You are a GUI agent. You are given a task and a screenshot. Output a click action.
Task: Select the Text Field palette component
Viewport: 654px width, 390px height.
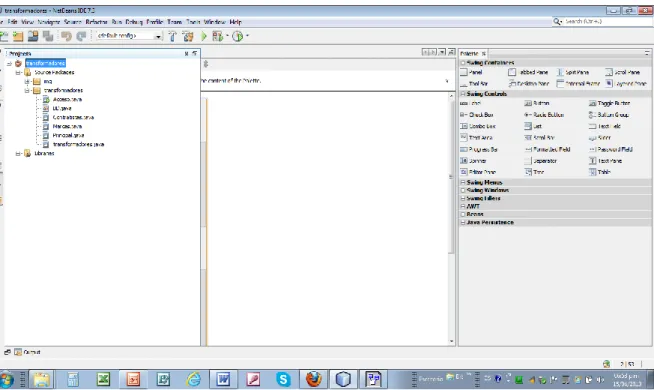click(605, 126)
